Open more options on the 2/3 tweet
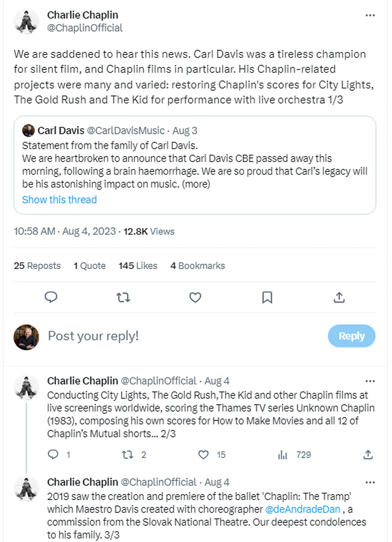Screen dimensions: 392x542 coord(370,381)
